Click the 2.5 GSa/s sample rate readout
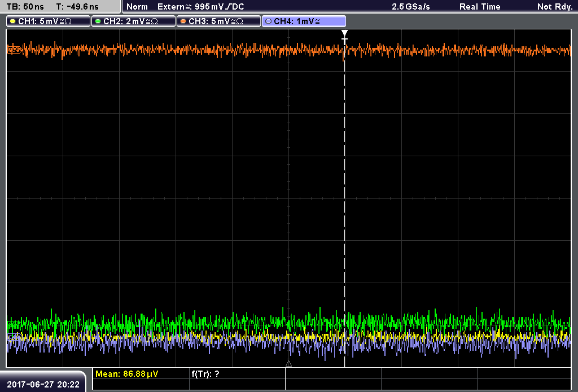Screen dimensions: 578x392 click(411, 7)
